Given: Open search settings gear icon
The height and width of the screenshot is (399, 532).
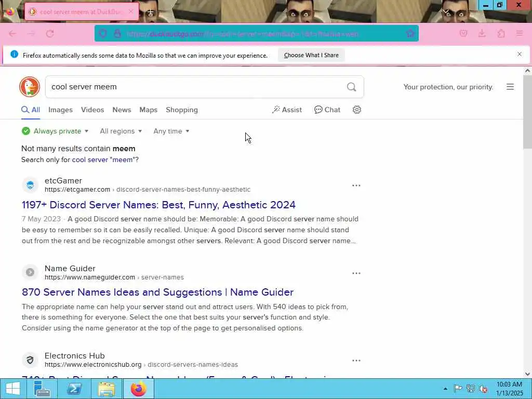Looking at the screenshot, I should (x=356, y=110).
